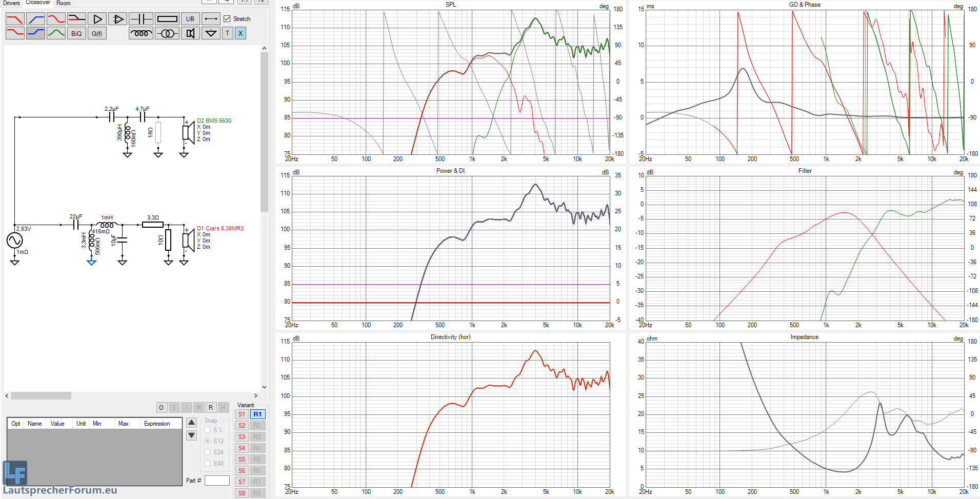This screenshot has height=499, width=980.
Task: Insert a loudspeaker driver component
Action: 190,33
